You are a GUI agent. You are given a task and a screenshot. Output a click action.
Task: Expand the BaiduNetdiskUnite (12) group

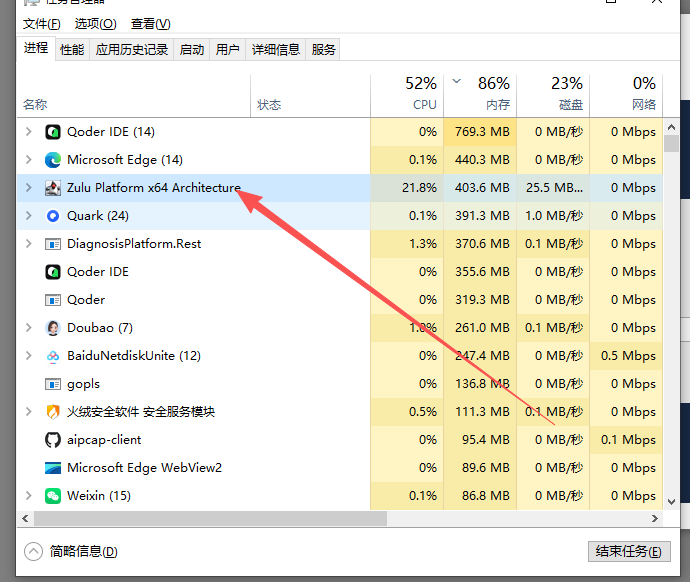[x=29, y=355]
